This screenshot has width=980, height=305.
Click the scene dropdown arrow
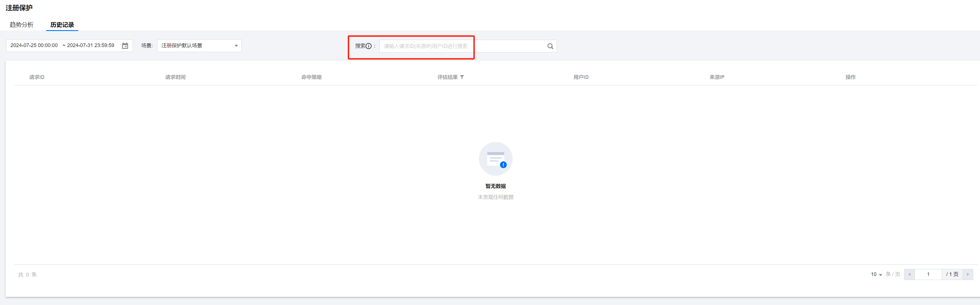(x=236, y=46)
